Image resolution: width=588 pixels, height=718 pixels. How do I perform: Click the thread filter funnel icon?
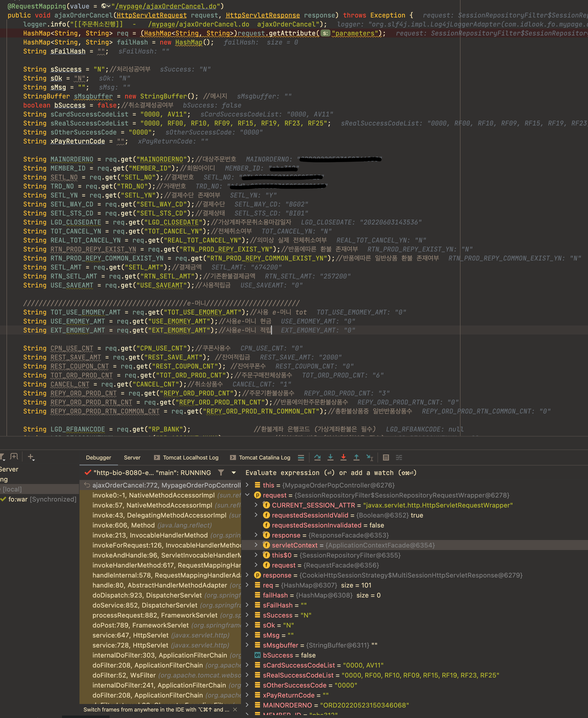click(221, 472)
